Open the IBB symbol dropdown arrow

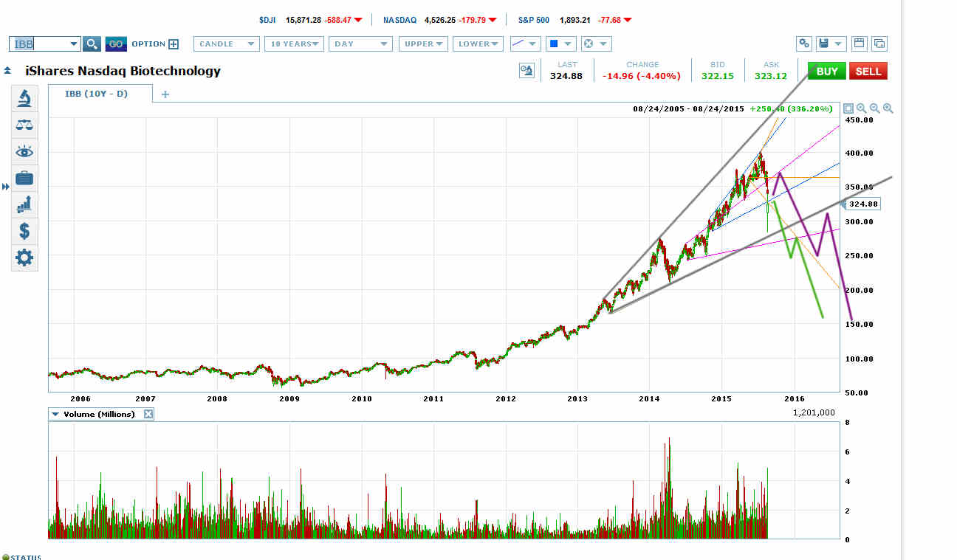(x=74, y=44)
